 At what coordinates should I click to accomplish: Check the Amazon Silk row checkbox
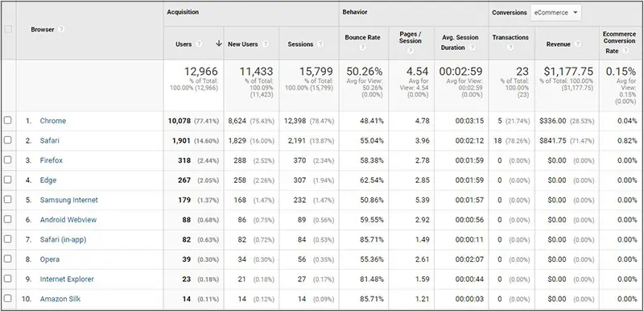point(8,299)
